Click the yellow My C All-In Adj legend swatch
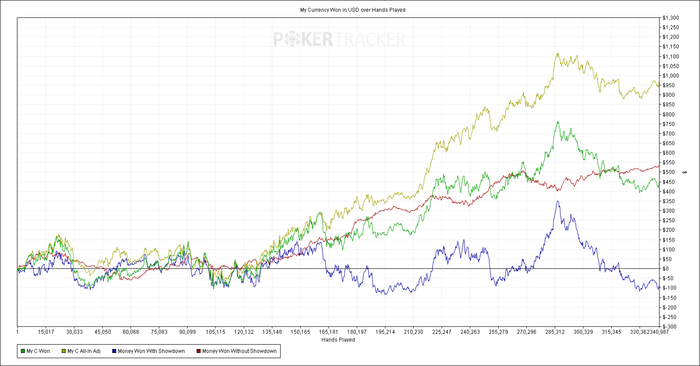The width and height of the screenshot is (700, 366). point(64,351)
